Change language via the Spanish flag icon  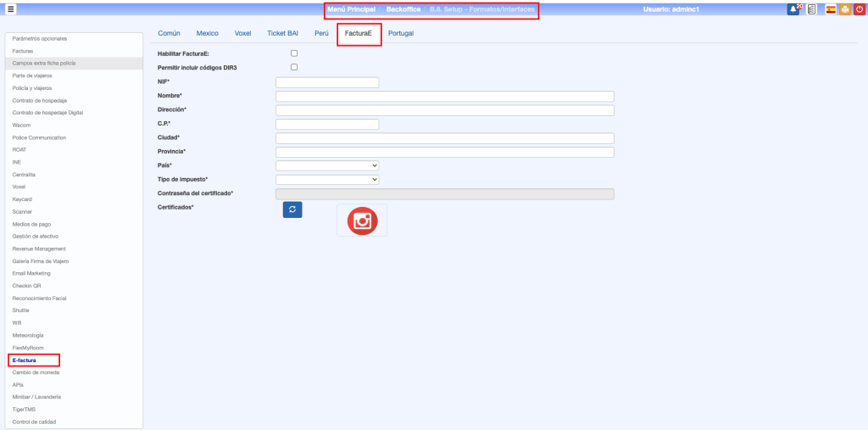click(831, 9)
